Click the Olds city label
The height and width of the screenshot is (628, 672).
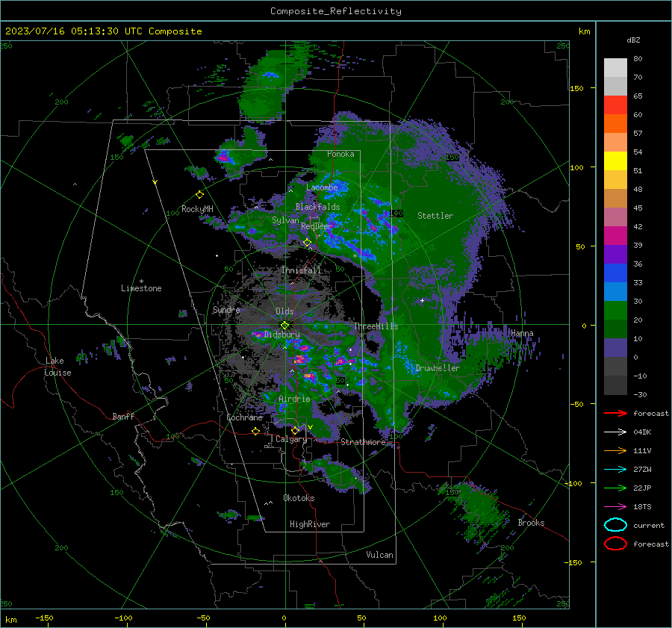[284, 311]
